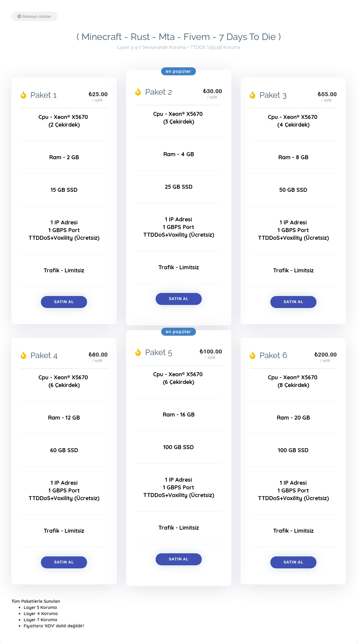Click the flame icon beside Paket 4
Screen dimensions: 358x644
coord(23,355)
